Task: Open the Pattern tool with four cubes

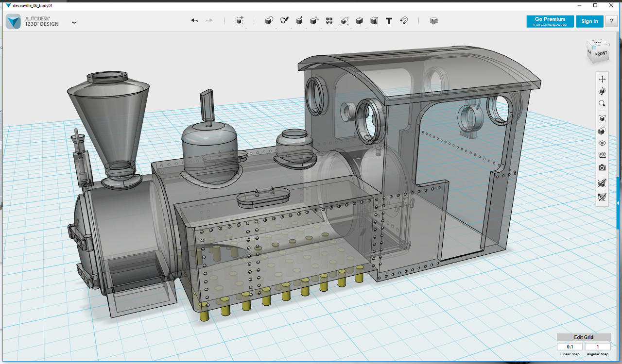Action: [x=329, y=20]
